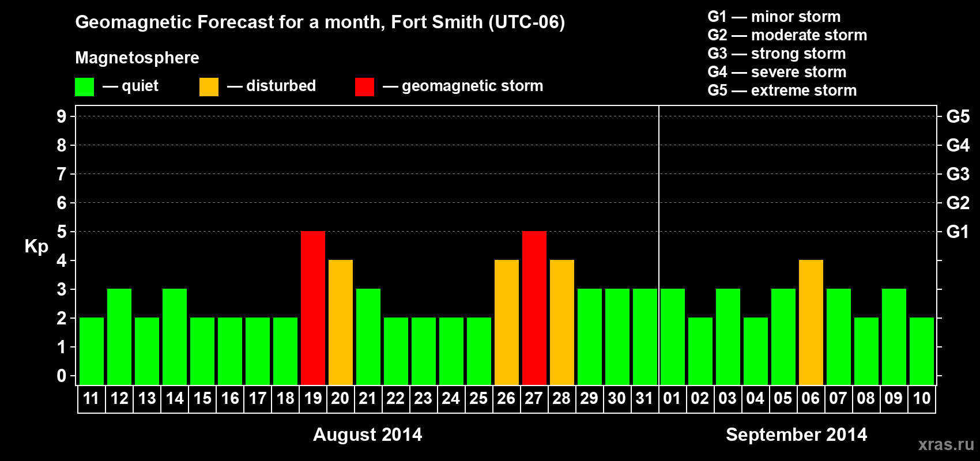
Task: Select the green bar for September 09
Action: [x=894, y=337]
